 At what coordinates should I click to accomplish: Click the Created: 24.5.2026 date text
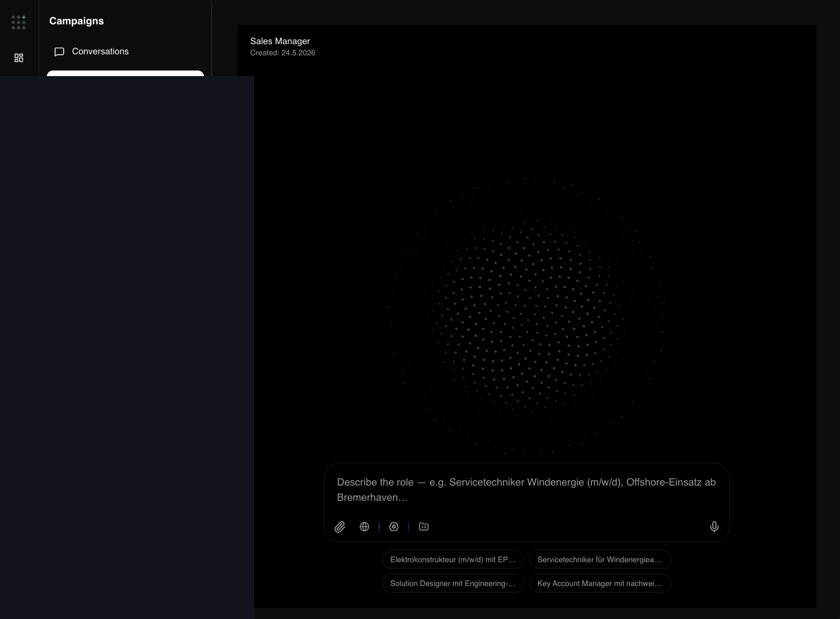[283, 53]
